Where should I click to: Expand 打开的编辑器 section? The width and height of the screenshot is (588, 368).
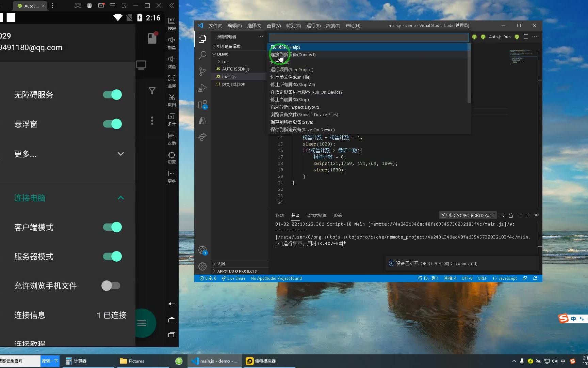(x=239, y=46)
